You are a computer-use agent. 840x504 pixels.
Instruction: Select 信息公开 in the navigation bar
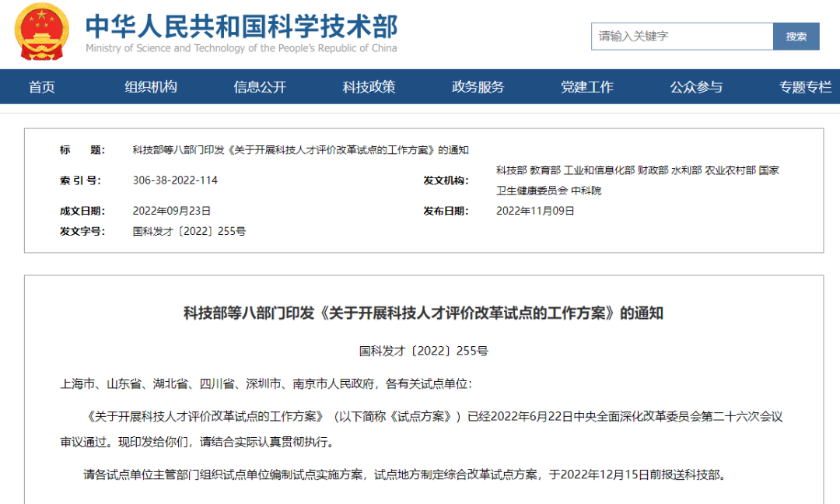coord(260,87)
